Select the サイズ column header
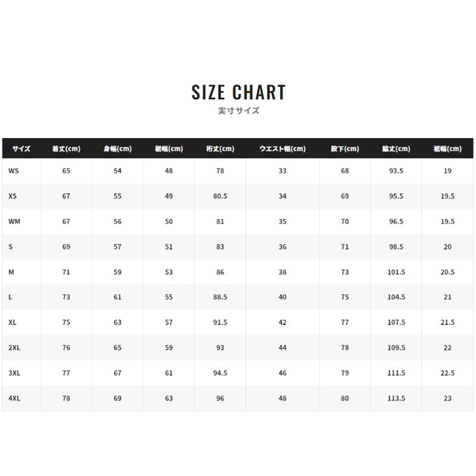This screenshot has width=476, height=476. tap(21, 149)
